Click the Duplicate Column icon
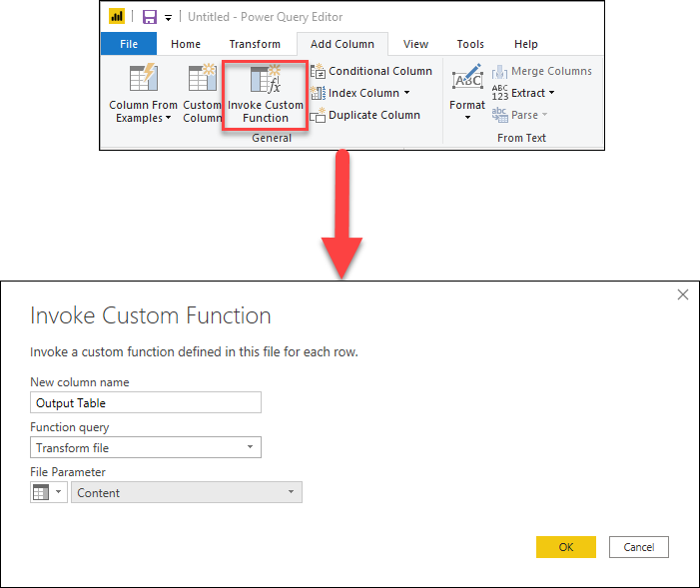This screenshot has height=588, width=700. point(318,115)
